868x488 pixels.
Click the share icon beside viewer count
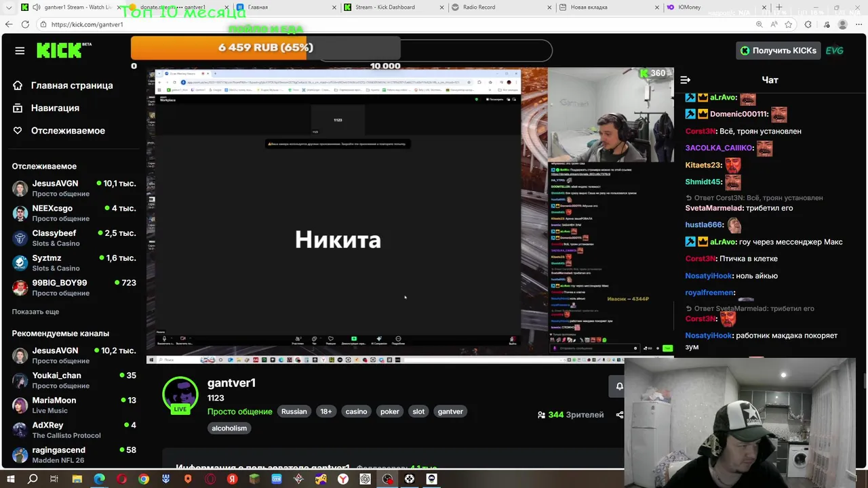point(619,415)
